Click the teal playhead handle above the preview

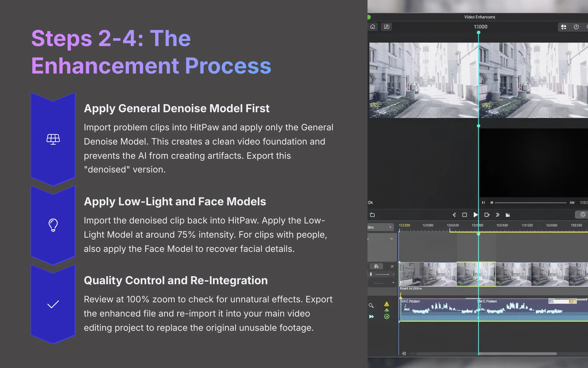tap(478, 33)
